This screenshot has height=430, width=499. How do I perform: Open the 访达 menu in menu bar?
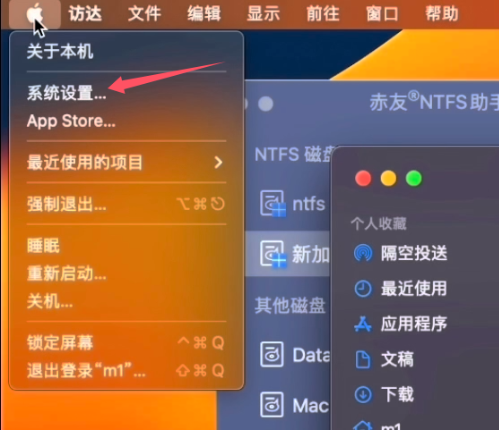pyautogui.click(x=85, y=14)
